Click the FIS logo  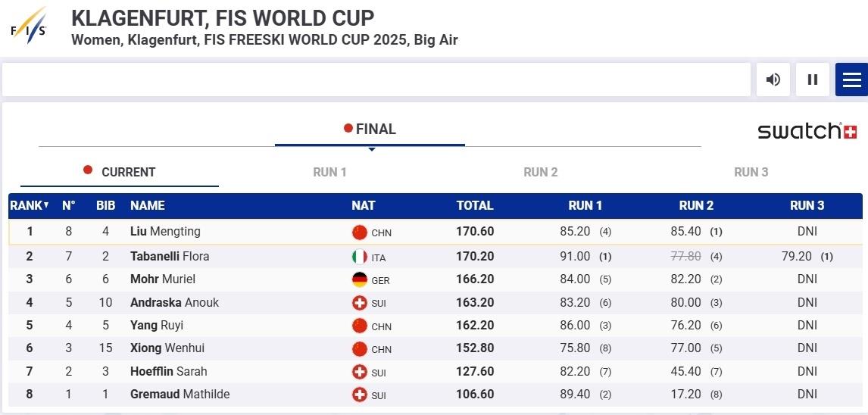click(29, 27)
